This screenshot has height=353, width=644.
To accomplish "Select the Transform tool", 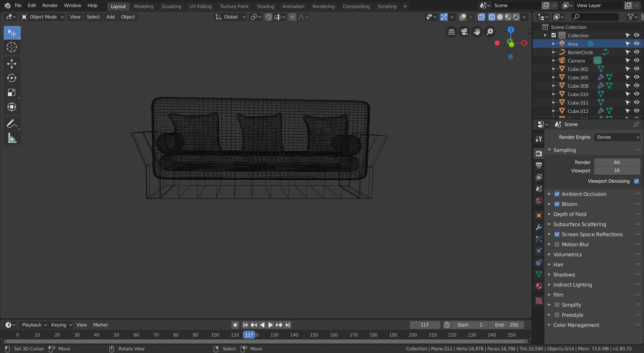I will pyautogui.click(x=12, y=107).
